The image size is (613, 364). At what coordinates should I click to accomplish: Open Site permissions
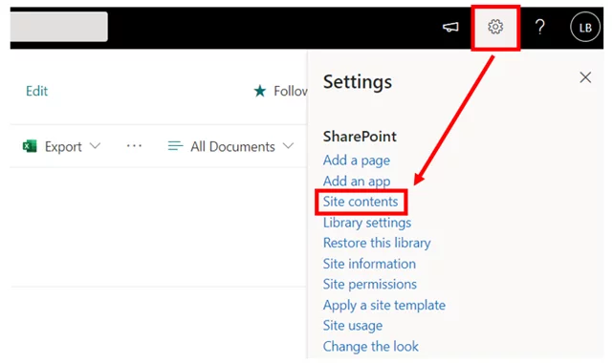[x=370, y=285]
